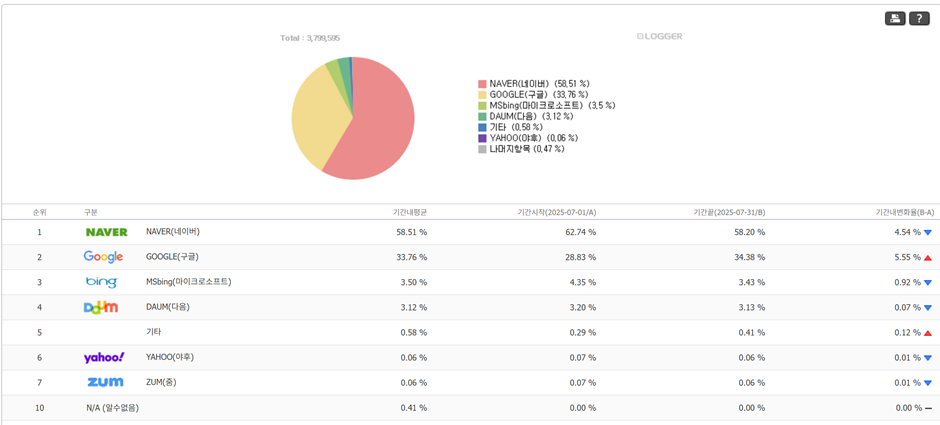Click the Daum logo in table
Image resolution: width=940 pixels, height=425 pixels.
[x=101, y=307]
